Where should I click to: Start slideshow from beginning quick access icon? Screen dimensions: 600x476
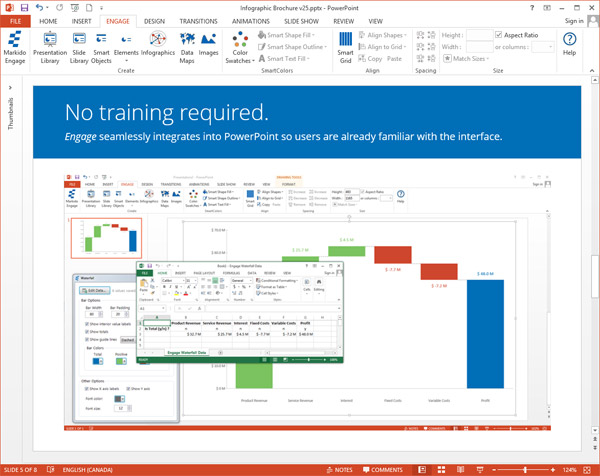point(75,8)
